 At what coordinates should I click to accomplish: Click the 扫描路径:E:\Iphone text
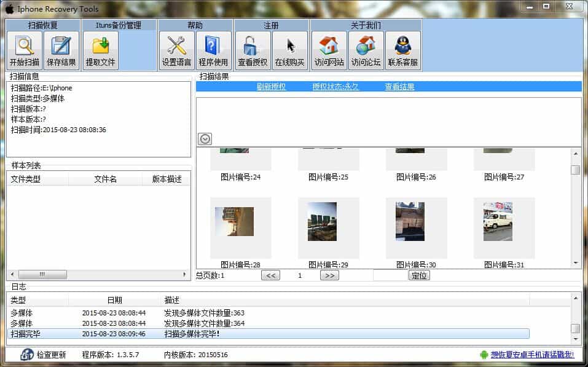tap(42, 88)
